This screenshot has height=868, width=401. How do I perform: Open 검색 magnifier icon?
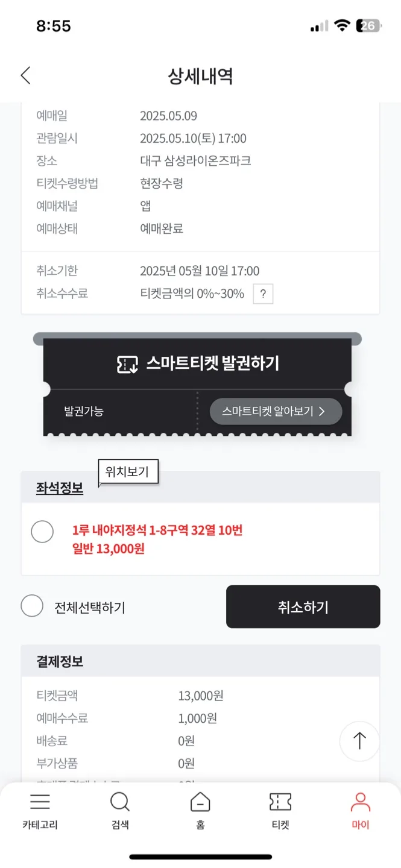(x=120, y=802)
